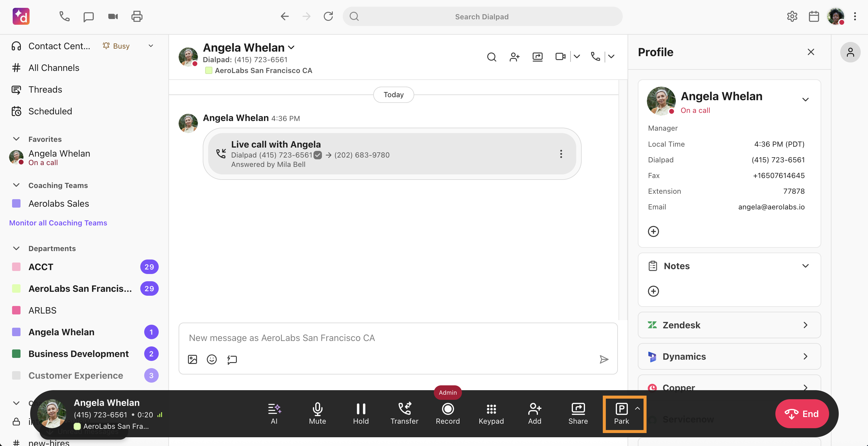Focus the Search Dialpad field
This screenshot has height=446, width=868.
point(482,17)
